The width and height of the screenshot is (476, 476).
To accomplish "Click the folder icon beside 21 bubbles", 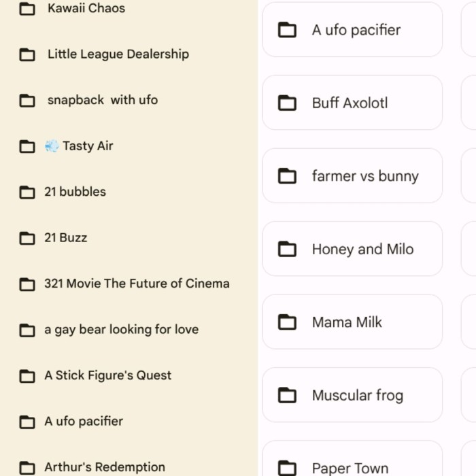I will click(27, 192).
